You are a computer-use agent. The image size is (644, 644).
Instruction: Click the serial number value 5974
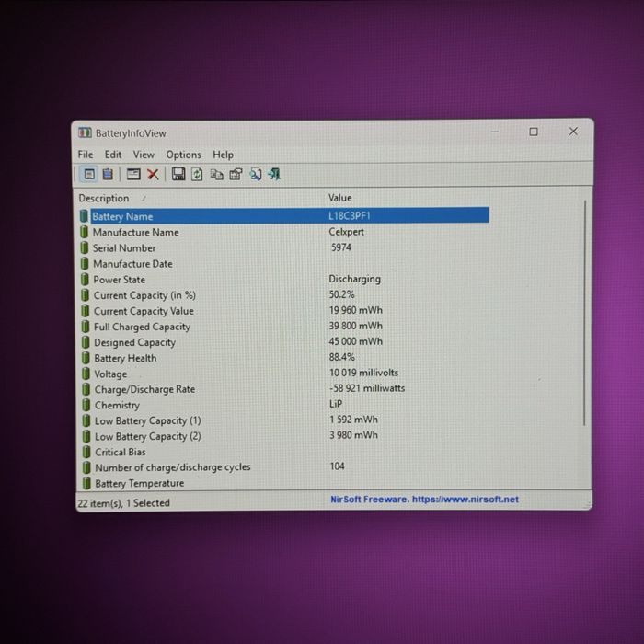(x=341, y=247)
